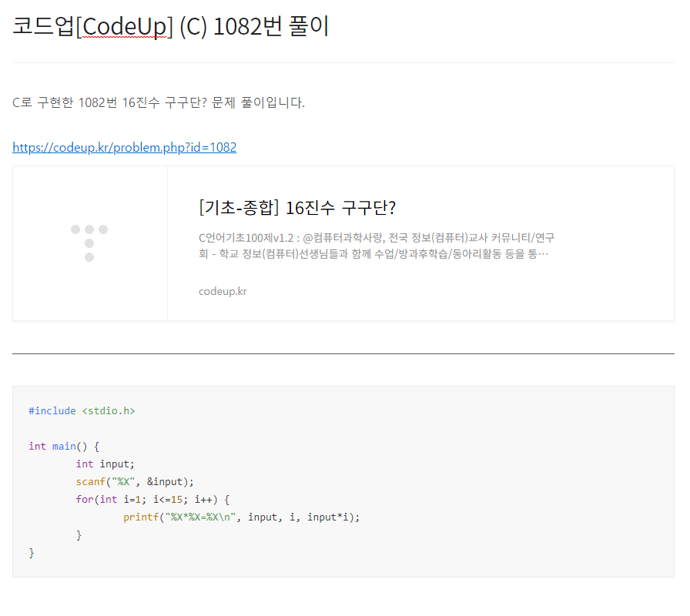The height and width of the screenshot is (616, 690).
Task: Click the intro sentence 'C로 구현한 1082번 16진수 구구단?'
Action: [159, 102]
